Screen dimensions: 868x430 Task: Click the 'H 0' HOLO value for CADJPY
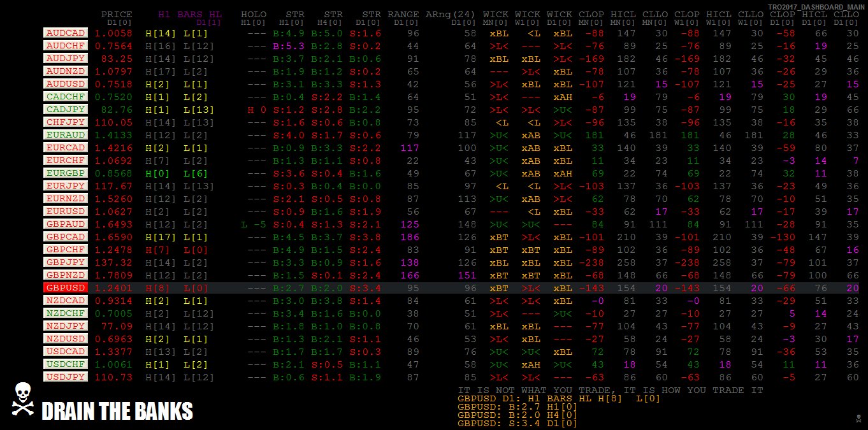point(257,110)
